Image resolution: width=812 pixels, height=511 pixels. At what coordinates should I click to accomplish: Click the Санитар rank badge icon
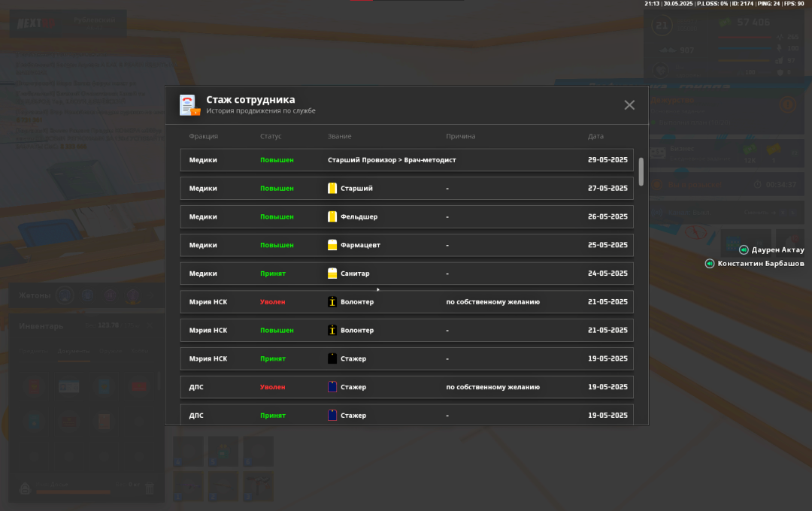point(332,274)
